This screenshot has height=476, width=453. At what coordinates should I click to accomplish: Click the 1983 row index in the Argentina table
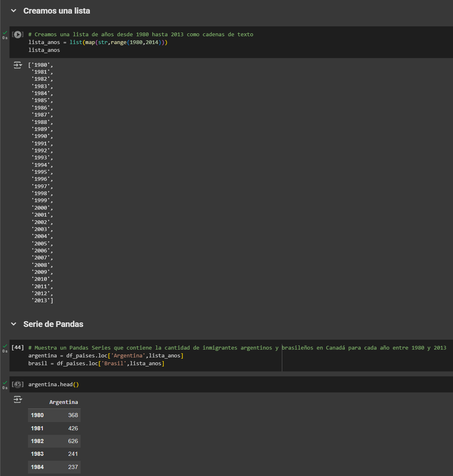[37, 454]
